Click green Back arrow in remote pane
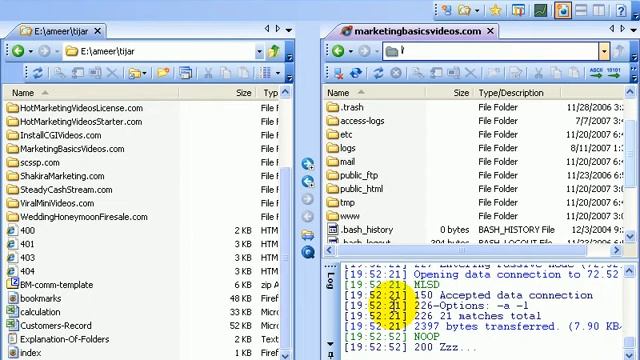 pyautogui.click(x=338, y=51)
